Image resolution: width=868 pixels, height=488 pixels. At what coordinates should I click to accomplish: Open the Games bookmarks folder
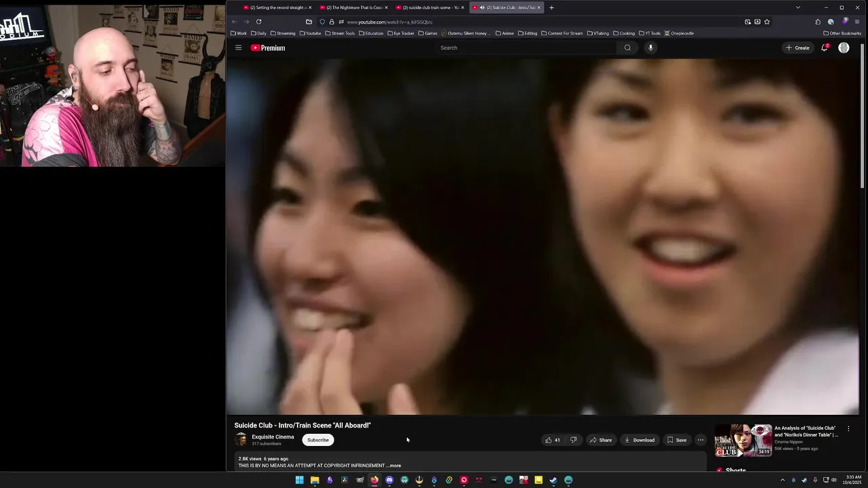[x=428, y=33]
